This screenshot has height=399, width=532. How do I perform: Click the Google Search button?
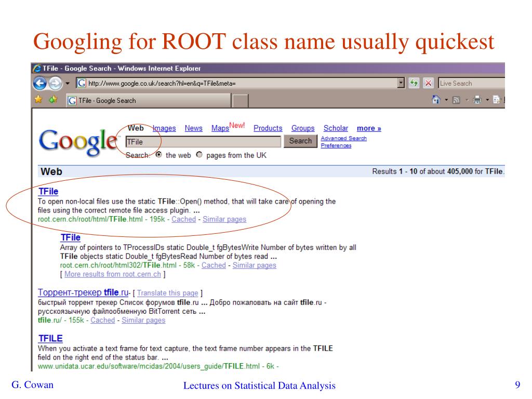click(x=300, y=141)
